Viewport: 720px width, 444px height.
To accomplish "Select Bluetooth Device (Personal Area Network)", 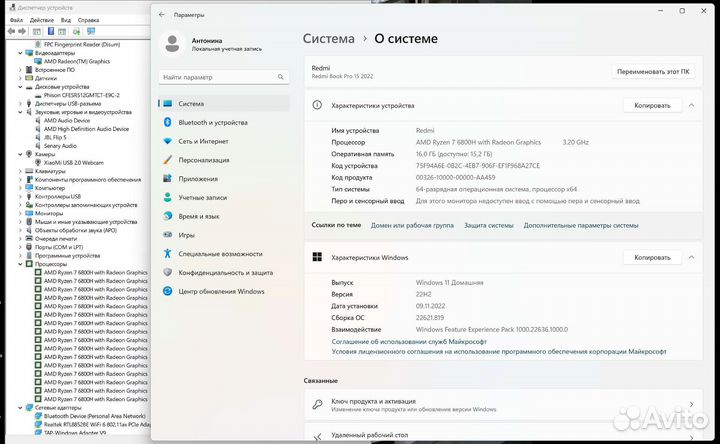I will 90,416.
